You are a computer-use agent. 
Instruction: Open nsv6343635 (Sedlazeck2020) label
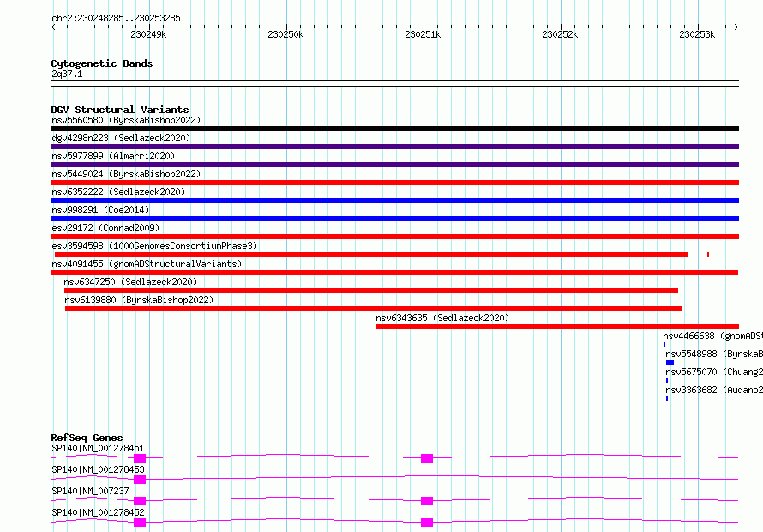tap(442, 318)
